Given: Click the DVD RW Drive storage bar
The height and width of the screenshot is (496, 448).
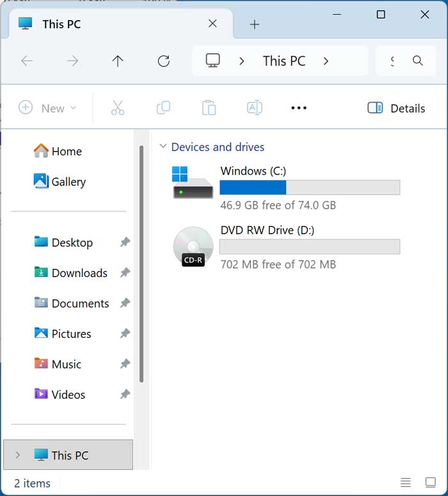Looking at the screenshot, I should [310, 247].
